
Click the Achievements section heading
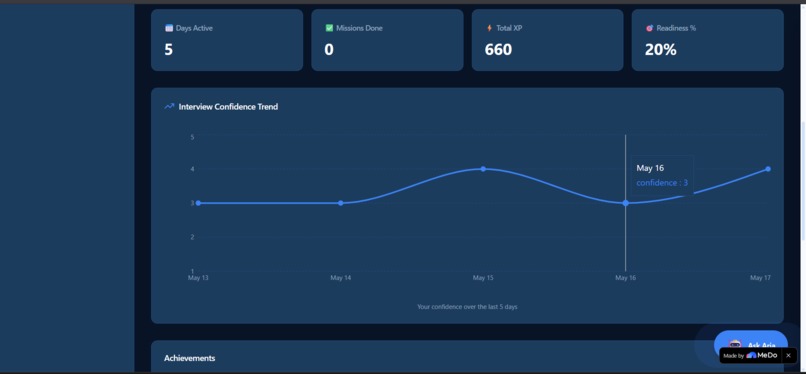[x=189, y=358]
